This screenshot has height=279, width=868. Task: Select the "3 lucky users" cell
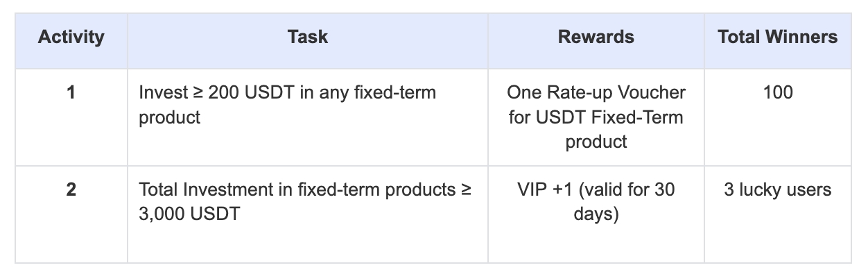pyautogui.click(x=777, y=189)
